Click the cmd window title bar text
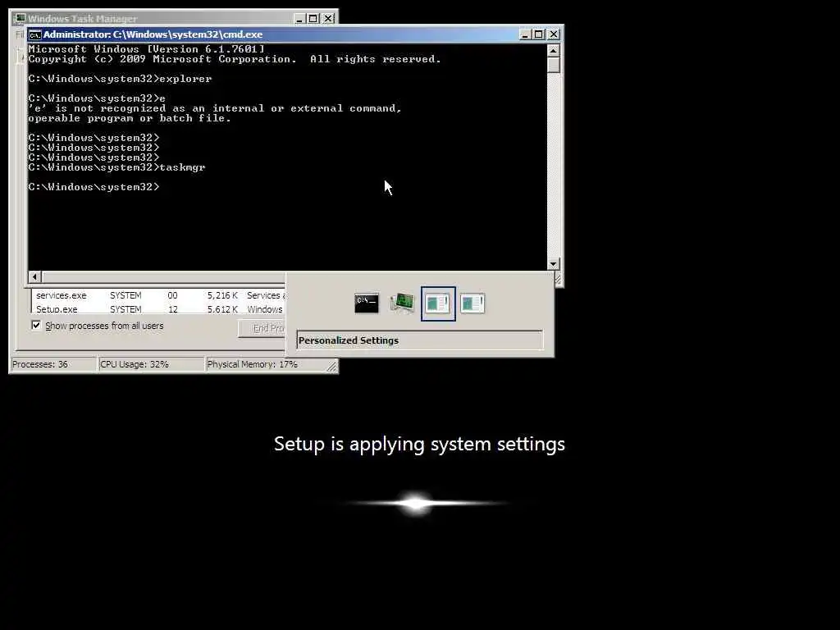Viewport: 840px width, 630px height. [x=153, y=34]
